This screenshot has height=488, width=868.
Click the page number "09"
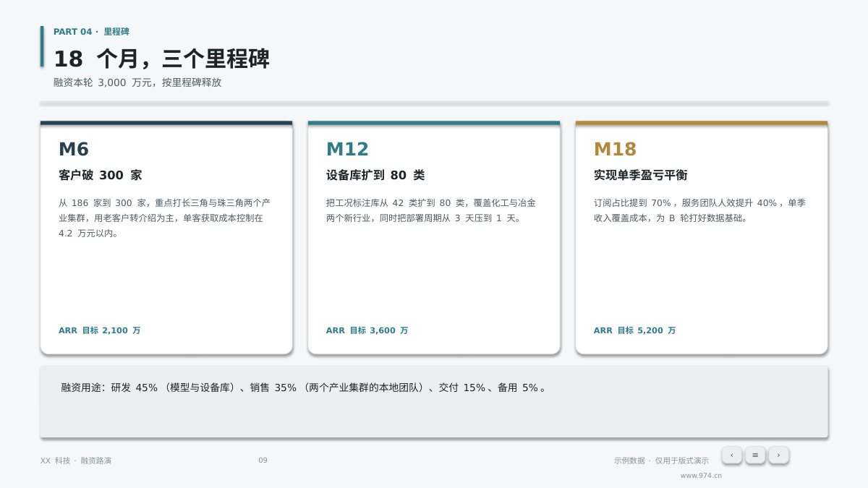pyautogui.click(x=263, y=461)
